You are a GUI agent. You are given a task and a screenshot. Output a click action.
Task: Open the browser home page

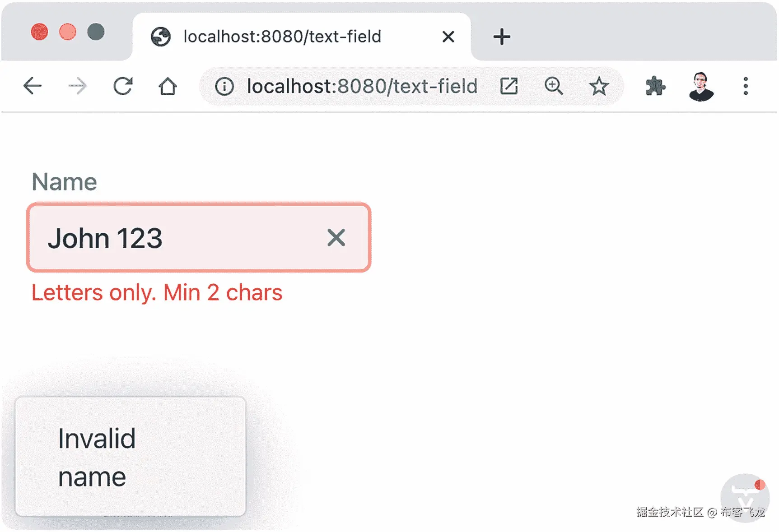pos(168,86)
